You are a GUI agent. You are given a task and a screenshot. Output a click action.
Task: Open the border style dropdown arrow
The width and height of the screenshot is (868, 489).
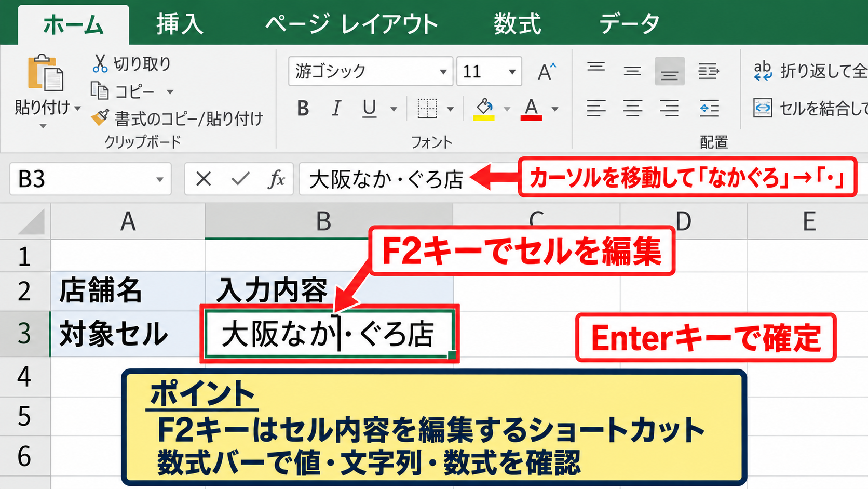450,109
